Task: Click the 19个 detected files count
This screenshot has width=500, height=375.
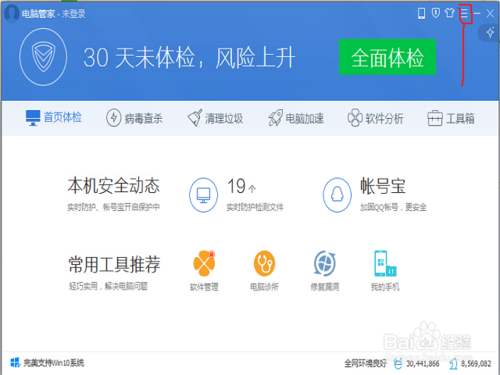Action: pyautogui.click(x=241, y=186)
